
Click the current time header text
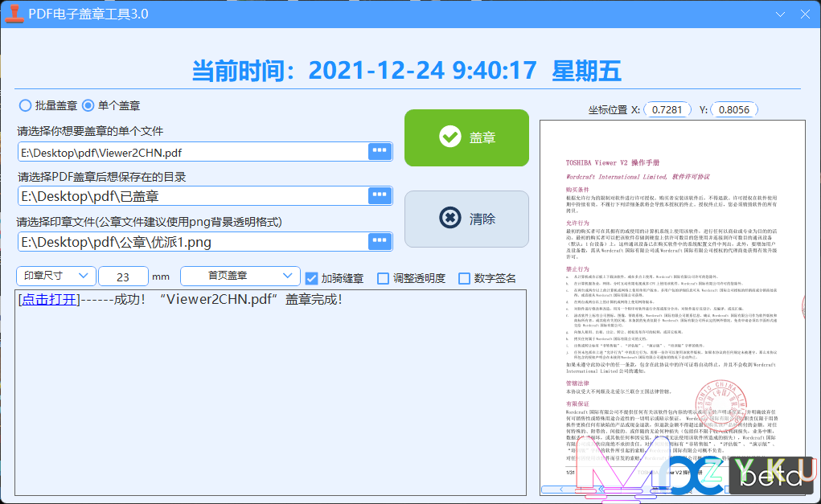point(406,71)
